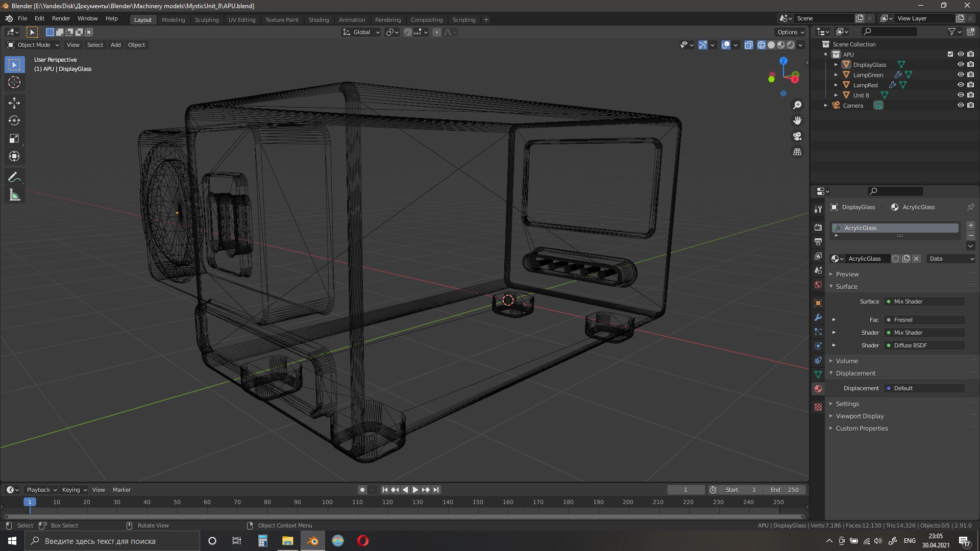
Task: Open the Modifier properties wrench tab
Action: click(x=818, y=317)
